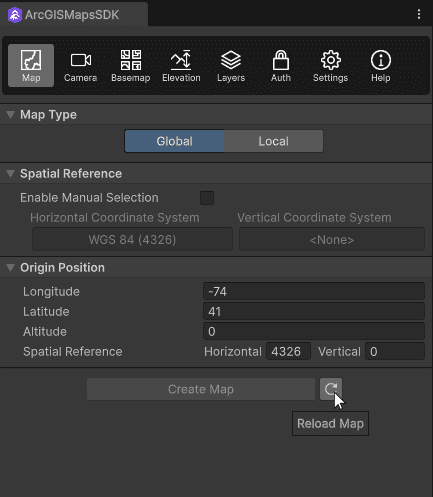Click the Enable Manual Selection label
Screen dimensions: 433x497
(89, 198)
